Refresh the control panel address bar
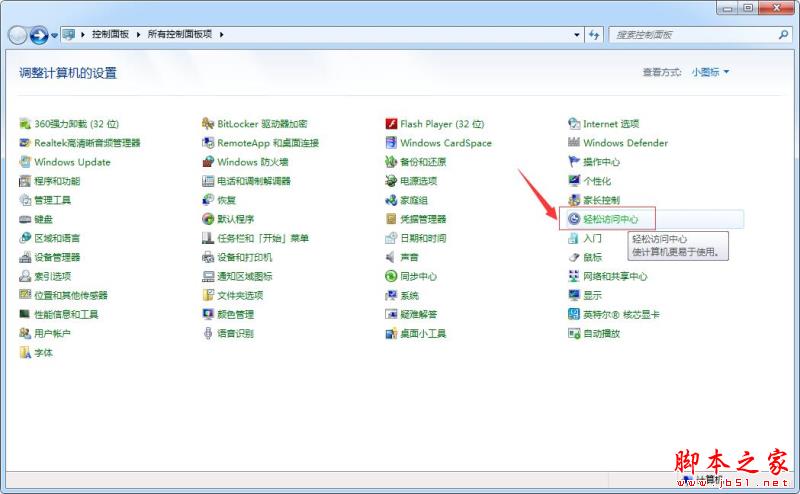Viewport: 800px width, 494px height. [594, 35]
